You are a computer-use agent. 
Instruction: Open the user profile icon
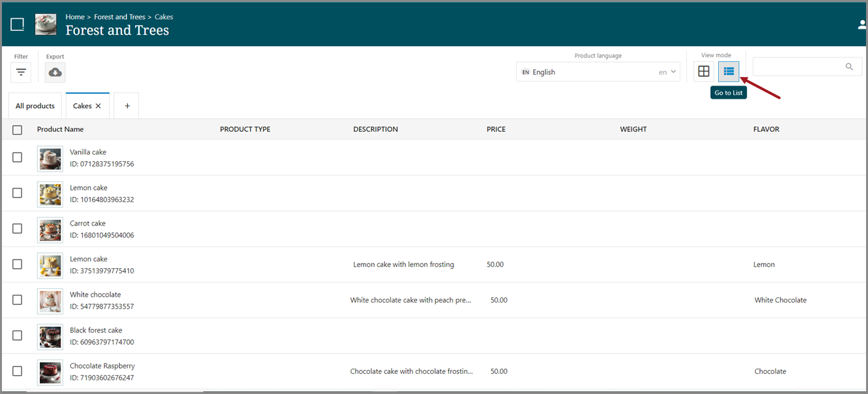(861, 25)
